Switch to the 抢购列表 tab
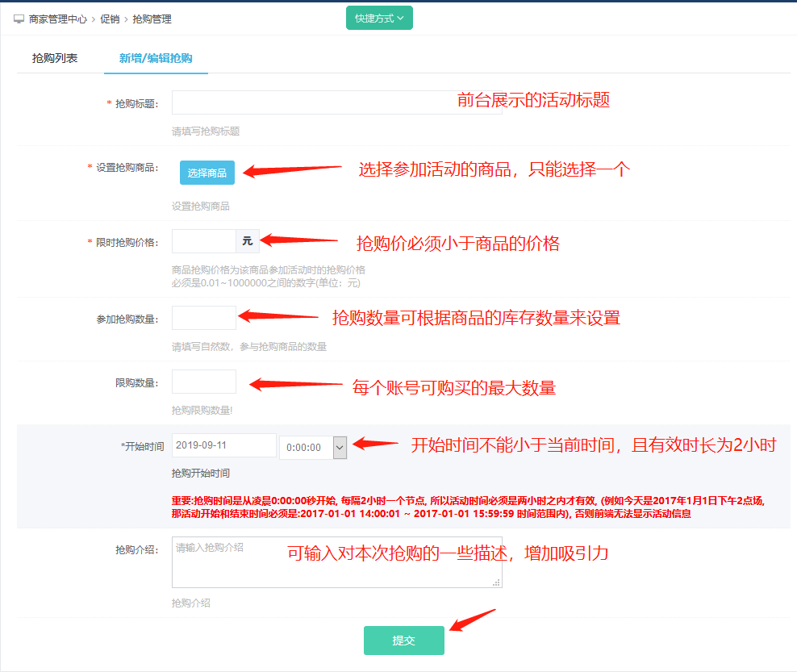797x672 pixels. 55,58
